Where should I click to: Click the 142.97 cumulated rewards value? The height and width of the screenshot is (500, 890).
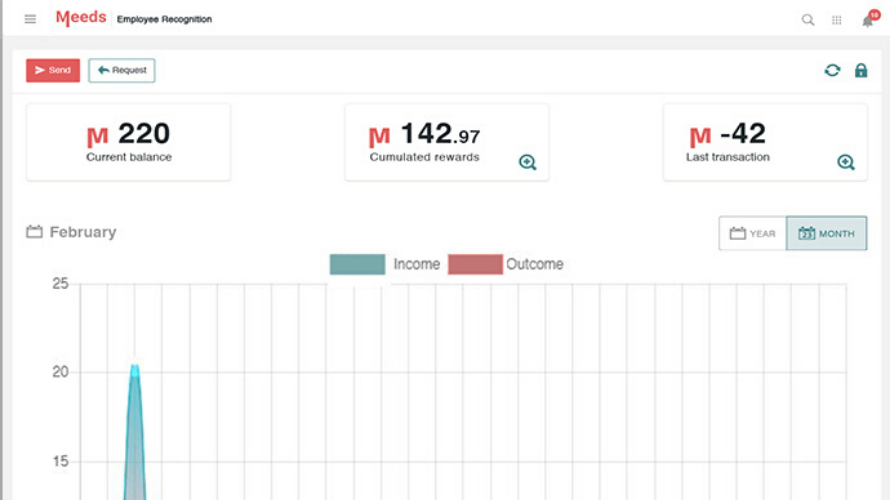click(440, 134)
